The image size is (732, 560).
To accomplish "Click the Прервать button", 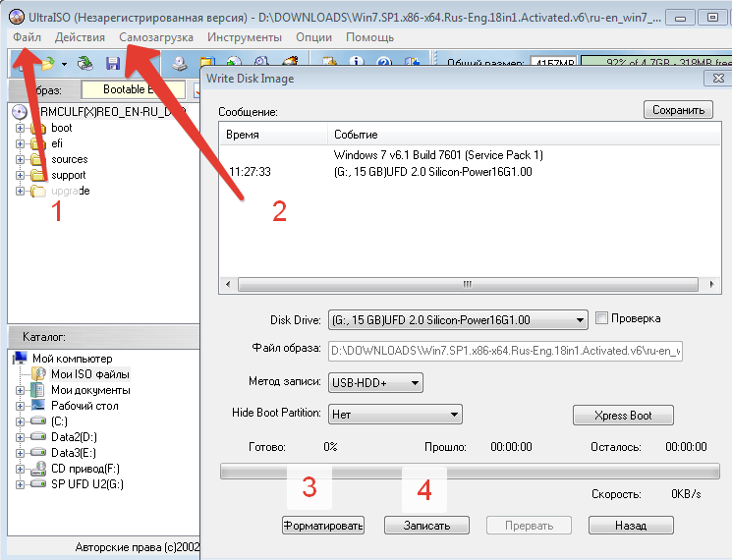I will pos(529,526).
